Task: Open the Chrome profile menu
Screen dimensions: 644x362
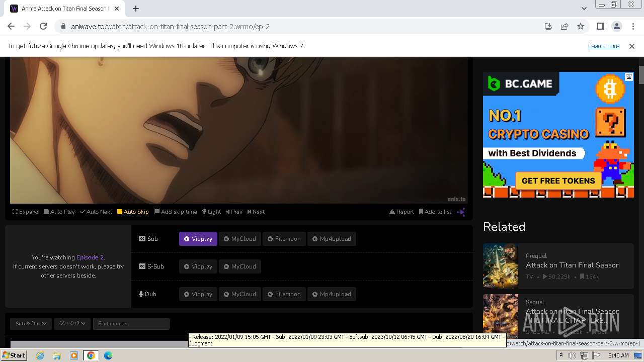Action: point(617,26)
